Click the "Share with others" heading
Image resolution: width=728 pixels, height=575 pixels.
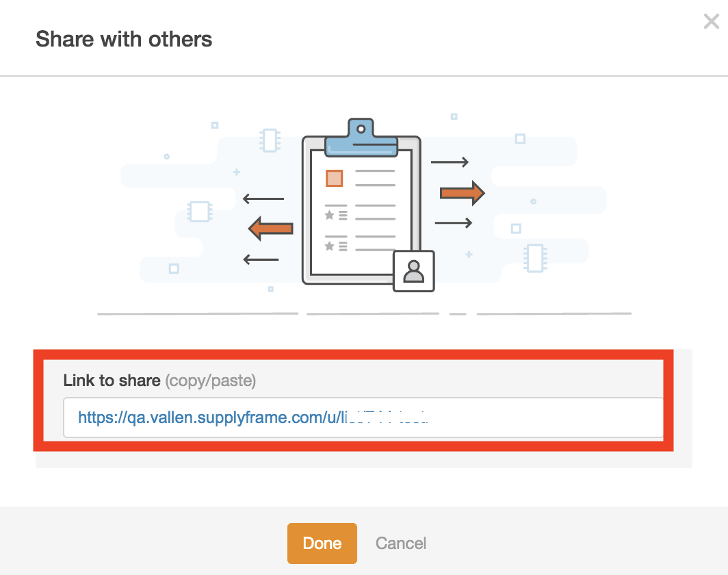pos(124,39)
